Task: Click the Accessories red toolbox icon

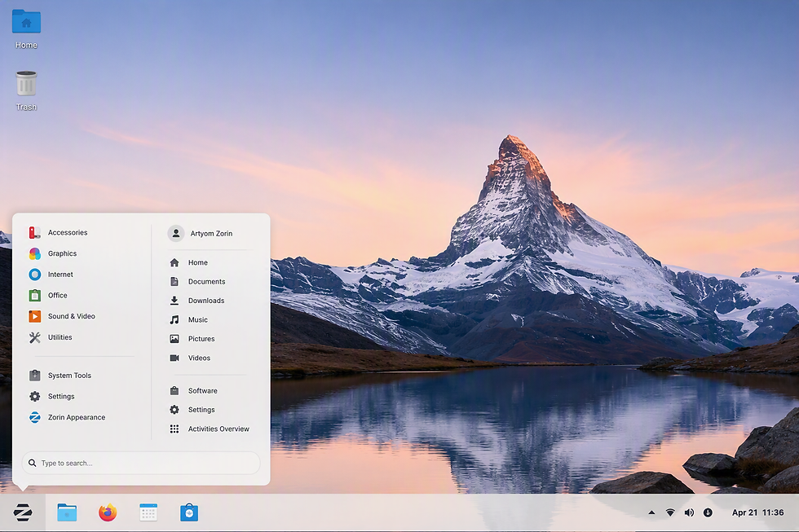Action: pos(34,233)
